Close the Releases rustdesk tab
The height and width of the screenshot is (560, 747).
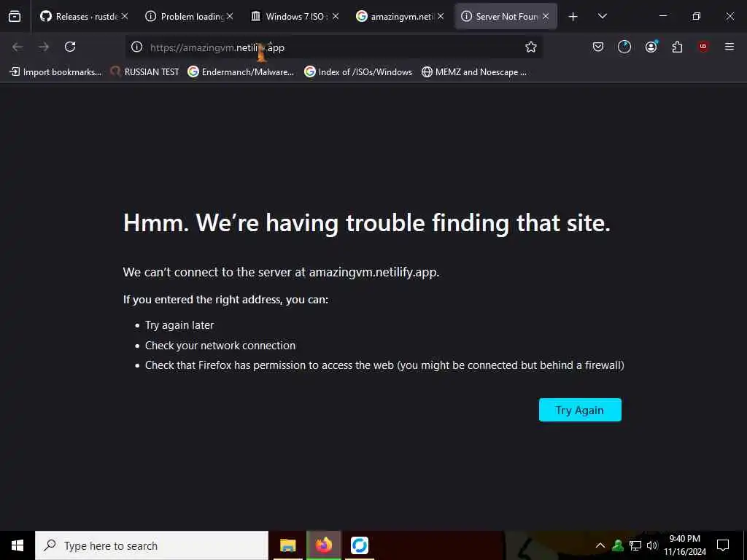pos(125,16)
